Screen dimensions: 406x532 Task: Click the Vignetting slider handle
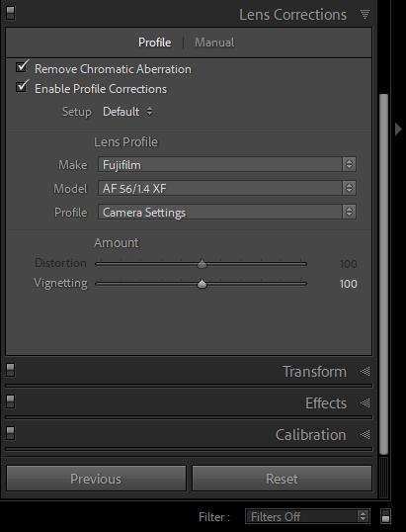coord(202,284)
